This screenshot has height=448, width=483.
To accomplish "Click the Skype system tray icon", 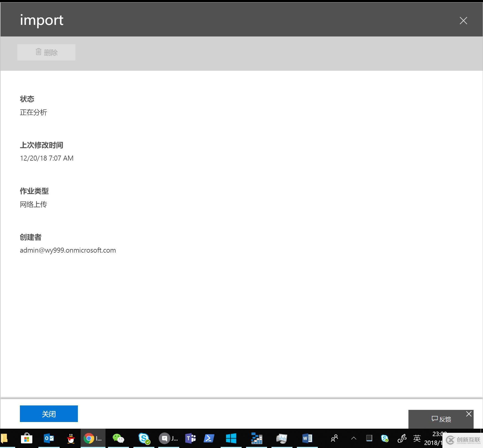I will point(385,438).
